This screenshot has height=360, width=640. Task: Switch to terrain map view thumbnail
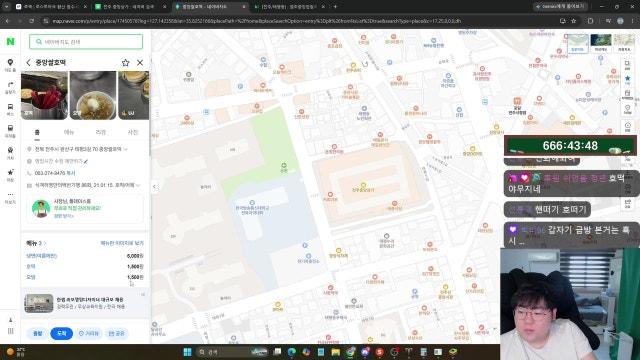(624, 43)
